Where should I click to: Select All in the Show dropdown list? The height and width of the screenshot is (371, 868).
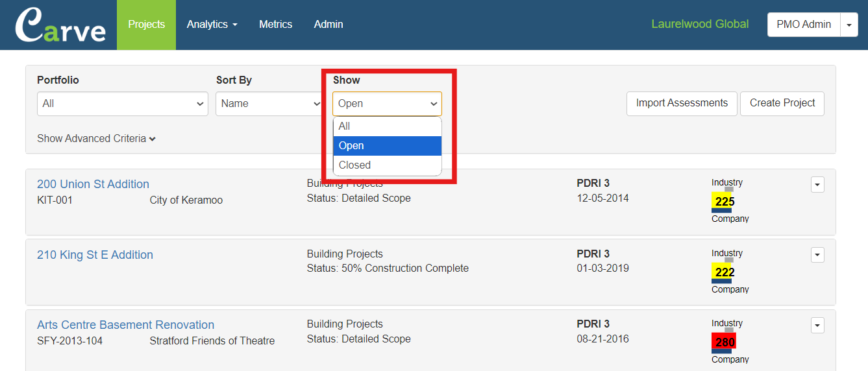(x=387, y=126)
